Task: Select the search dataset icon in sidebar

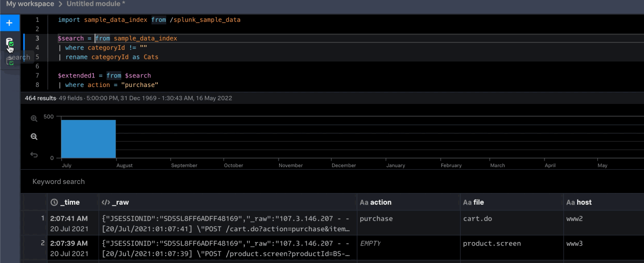Action: 10,42
